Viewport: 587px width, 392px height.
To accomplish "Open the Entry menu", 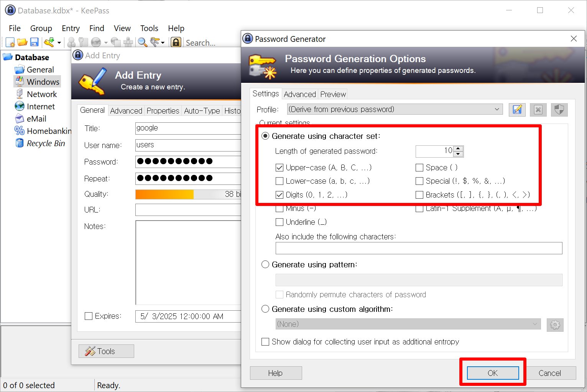I will pyautogui.click(x=71, y=28).
